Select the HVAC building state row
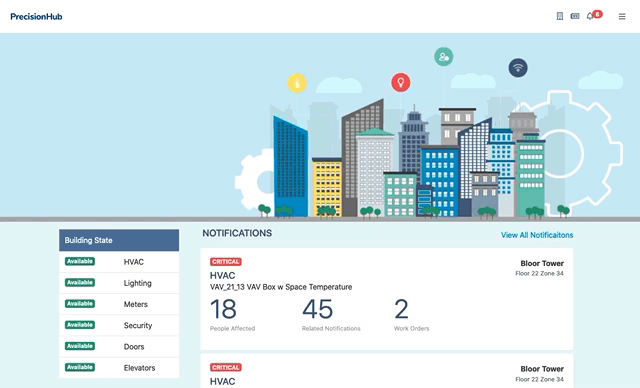The image size is (640, 388). [119, 262]
